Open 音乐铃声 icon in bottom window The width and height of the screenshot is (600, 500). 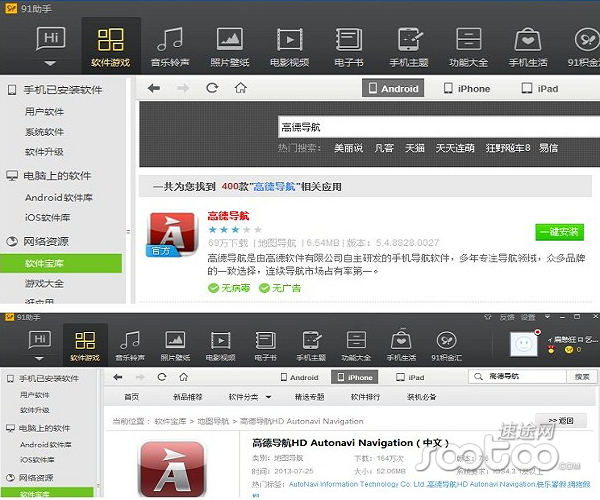pyautogui.click(x=130, y=346)
